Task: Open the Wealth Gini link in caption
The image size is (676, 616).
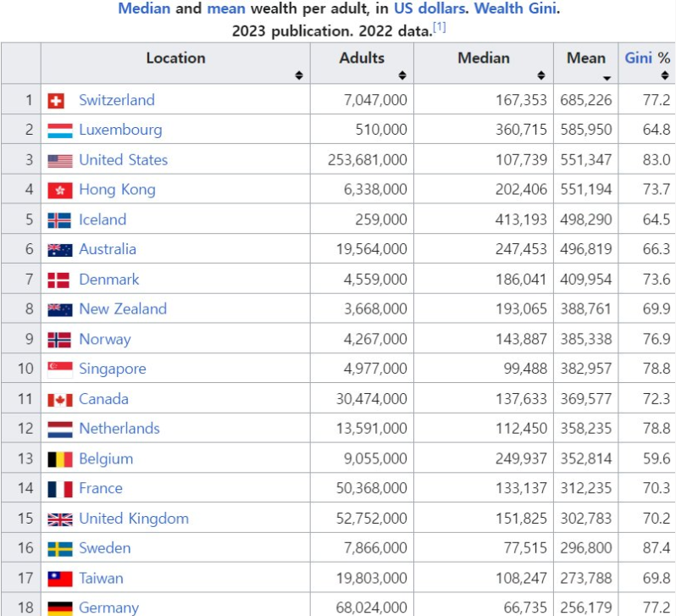Action: pyautogui.click(x=516, y=9)
